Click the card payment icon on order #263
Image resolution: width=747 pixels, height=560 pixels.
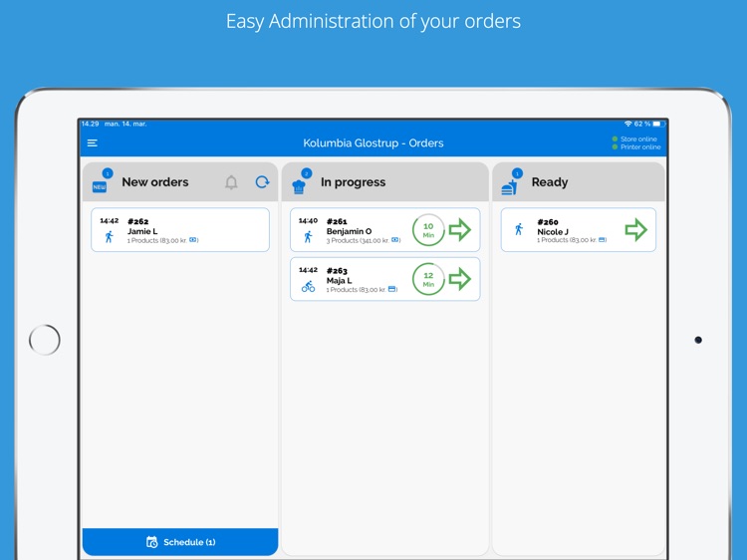click(392, 289)
